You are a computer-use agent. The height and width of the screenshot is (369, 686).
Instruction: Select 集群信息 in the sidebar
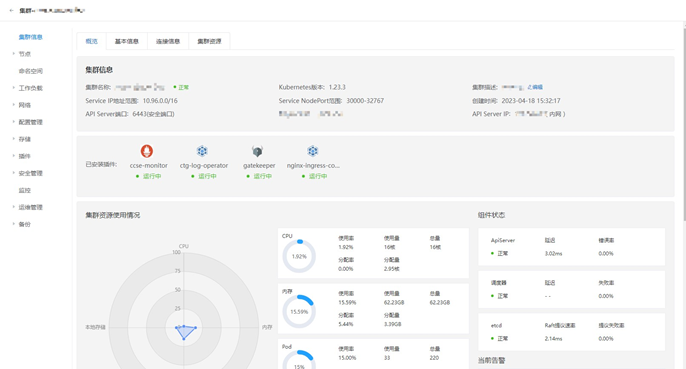[31, 37]
